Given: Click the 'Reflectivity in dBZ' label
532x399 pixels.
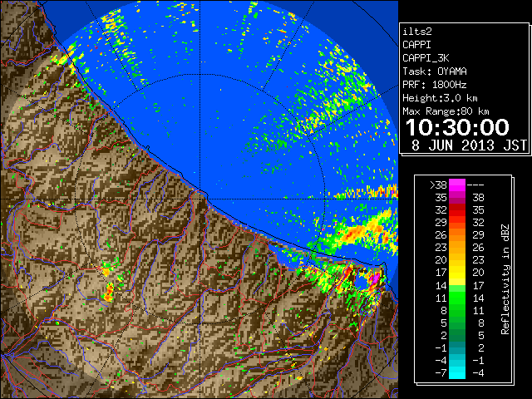Looking at the screenshot, I should pyautogui.click(x=505, y=279).
